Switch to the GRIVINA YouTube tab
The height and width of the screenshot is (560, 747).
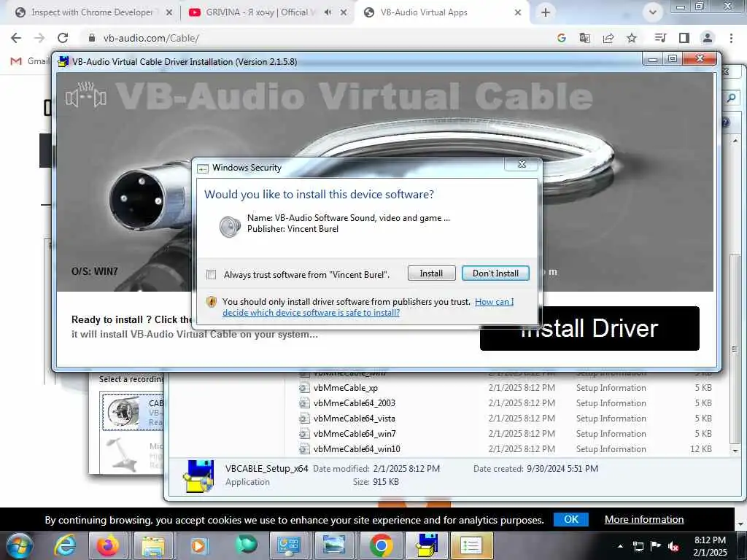tap(261, 12)
